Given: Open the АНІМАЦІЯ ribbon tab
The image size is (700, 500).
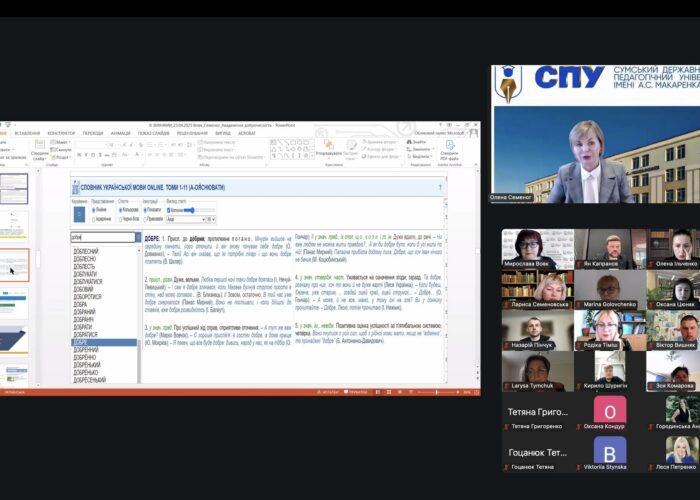Looking at the screenshot, I should [x=120, y=132].
